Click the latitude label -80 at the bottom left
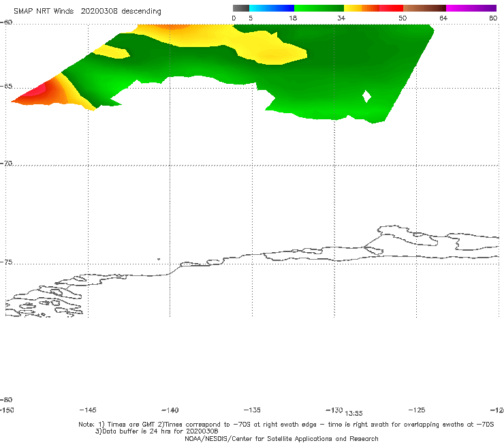 point(6,399)
